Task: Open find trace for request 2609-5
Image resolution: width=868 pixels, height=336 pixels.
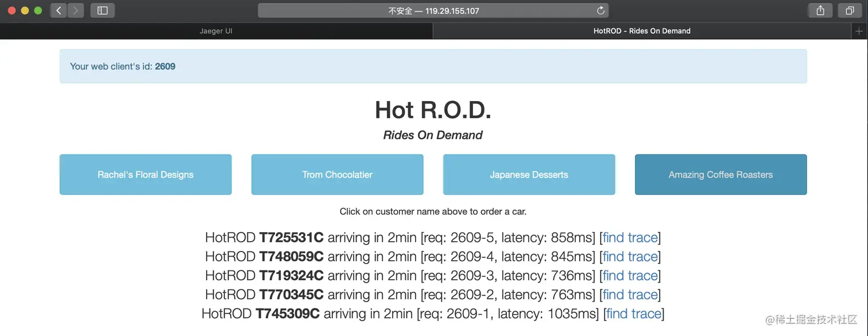Action: coord(630,238)
